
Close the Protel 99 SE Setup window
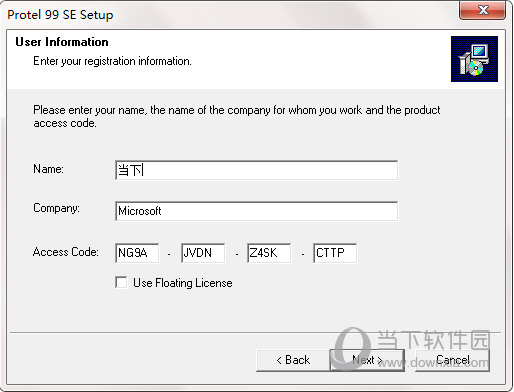pos(483,10)
